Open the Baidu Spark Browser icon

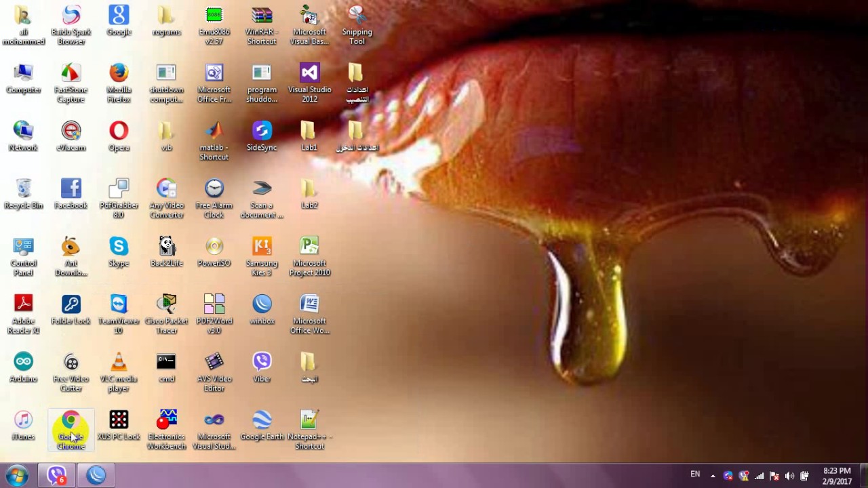[71, 26]
